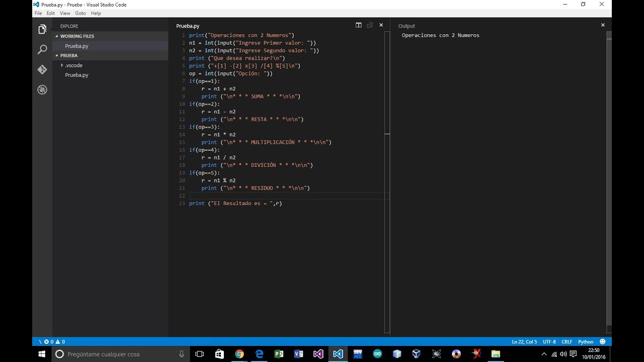Screen dimensions: 644x362
Task: Change language mode Python
Action: coord(586,342)
